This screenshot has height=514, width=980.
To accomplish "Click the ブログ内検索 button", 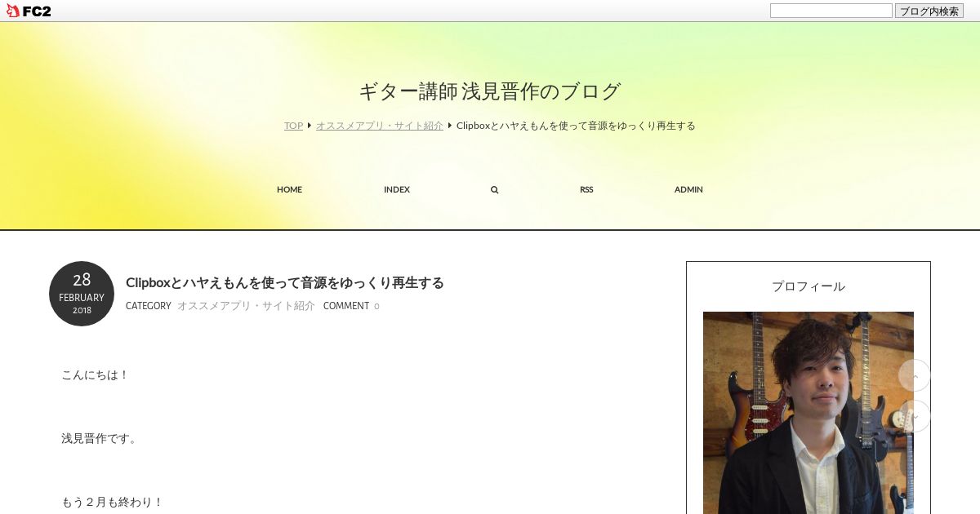I will (929, 11).
